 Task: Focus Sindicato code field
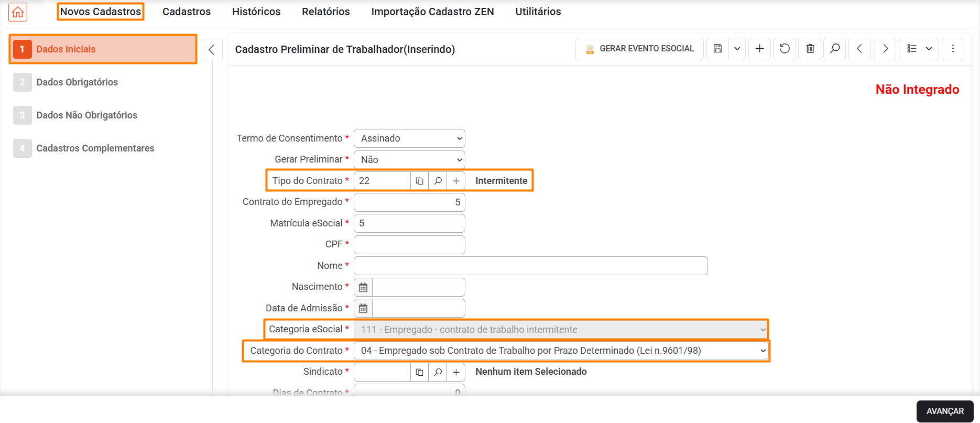(383, 372)
